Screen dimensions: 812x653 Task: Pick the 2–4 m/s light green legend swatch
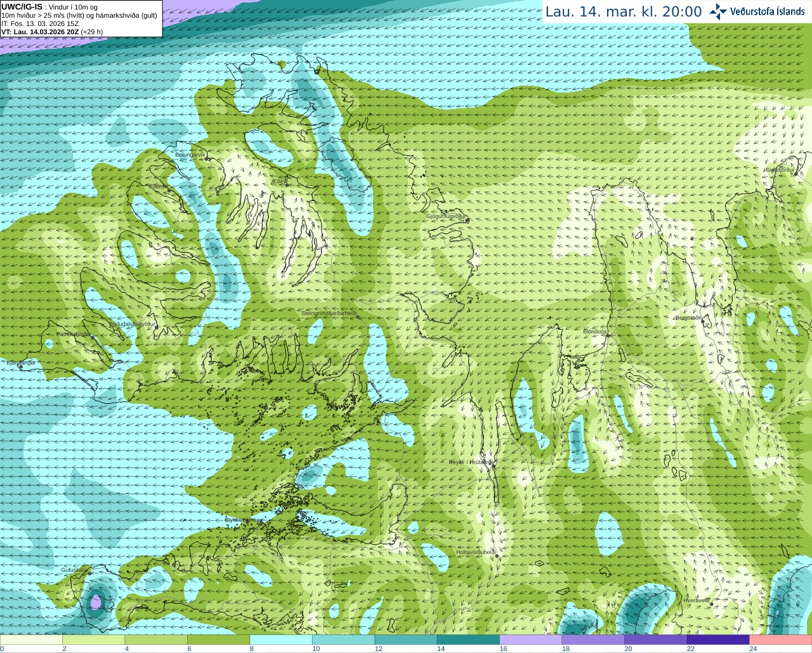[x=94, y=639]
